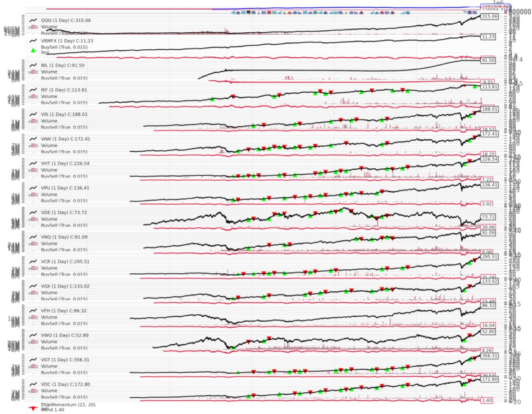Click the 188.01 price tag on VIS chart
532x414 pixels.
click(x=489, y=109)
